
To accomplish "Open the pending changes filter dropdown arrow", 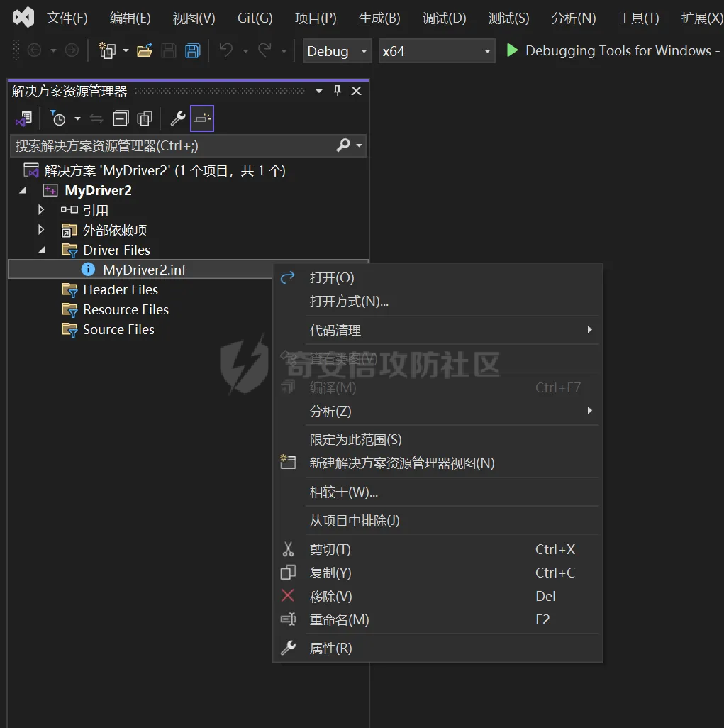I will pyautogui.click(x=77, y=119).
